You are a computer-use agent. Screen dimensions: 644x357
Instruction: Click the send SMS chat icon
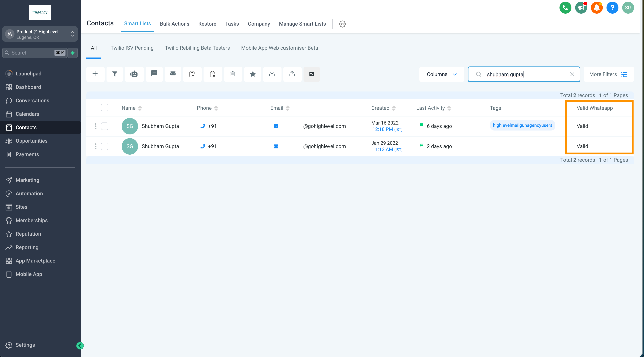tap(154, 74)
